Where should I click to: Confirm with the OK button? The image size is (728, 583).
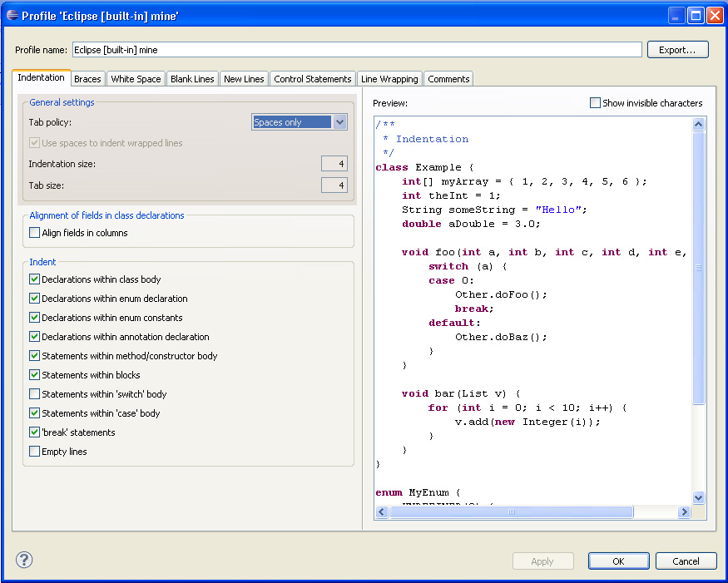(x=618, y=561)
